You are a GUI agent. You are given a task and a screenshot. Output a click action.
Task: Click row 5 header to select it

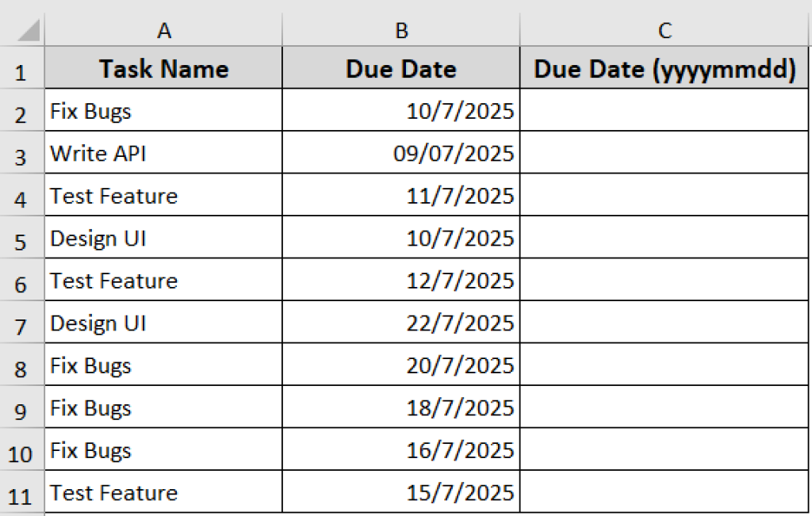pos(21,238)
